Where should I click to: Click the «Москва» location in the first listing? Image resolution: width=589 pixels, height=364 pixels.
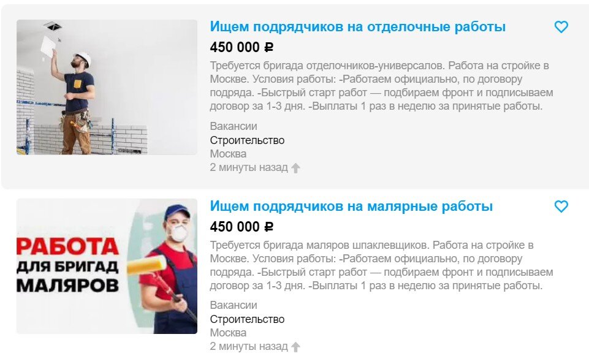tap(229, 154)
